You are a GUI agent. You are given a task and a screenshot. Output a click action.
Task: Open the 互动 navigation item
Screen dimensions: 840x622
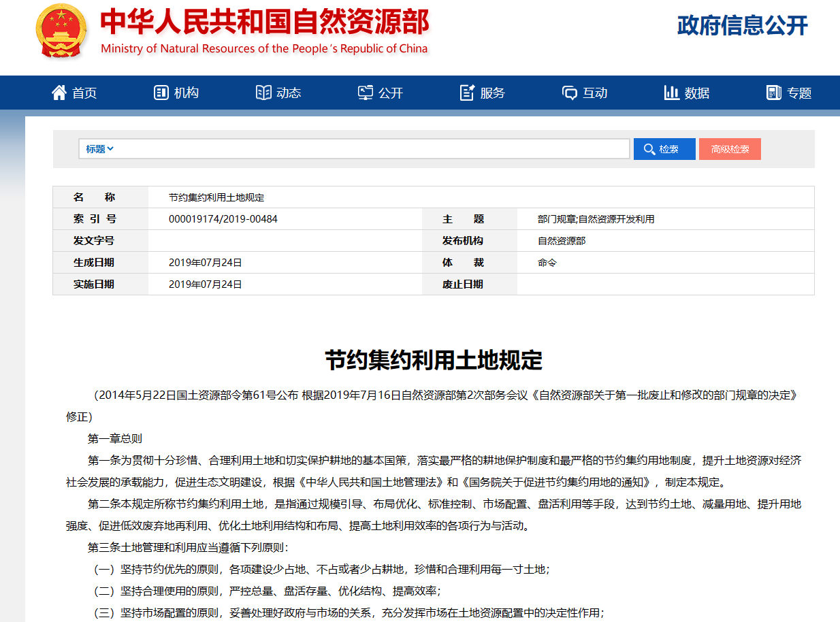585,93
